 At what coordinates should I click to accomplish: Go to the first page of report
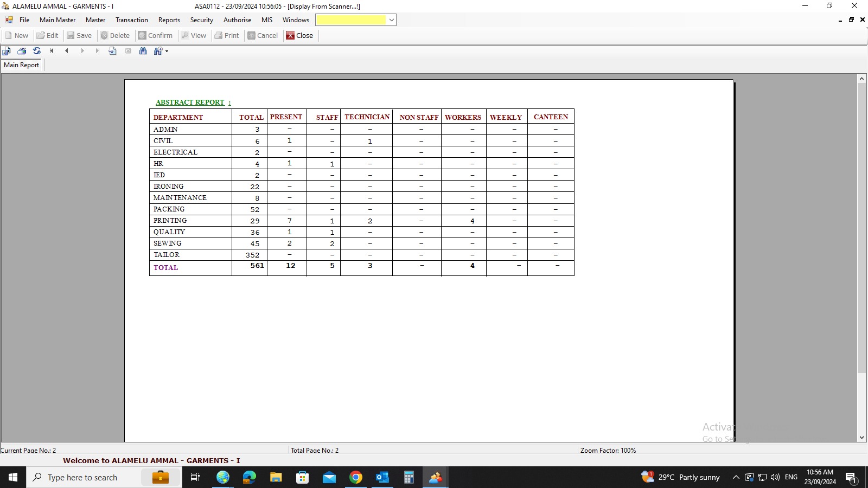coord(52,51)
